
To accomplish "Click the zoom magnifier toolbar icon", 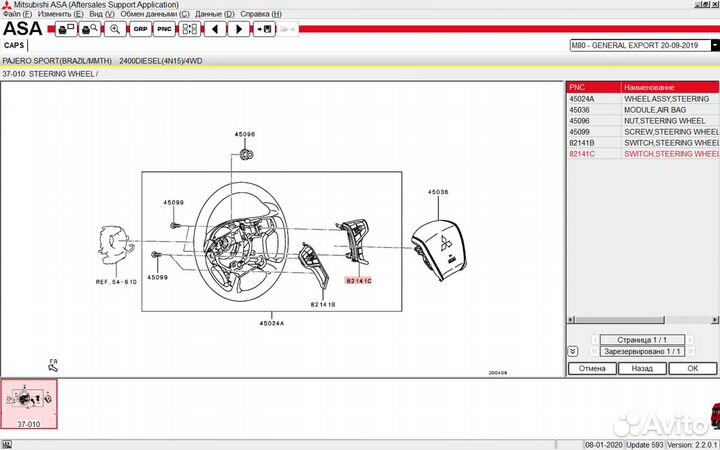I will (x=115, y=30).
